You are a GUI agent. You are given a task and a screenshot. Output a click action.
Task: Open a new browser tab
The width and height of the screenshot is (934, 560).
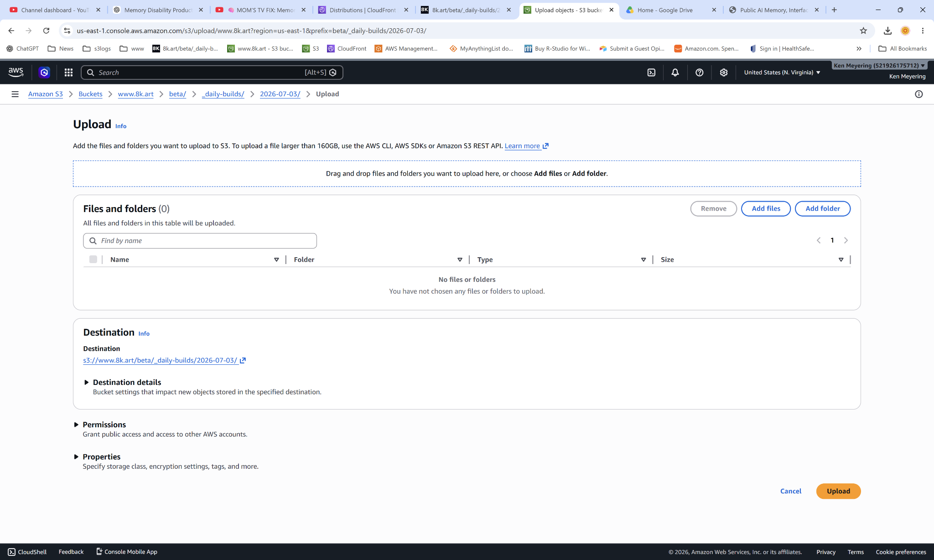[x=834, y=10]
